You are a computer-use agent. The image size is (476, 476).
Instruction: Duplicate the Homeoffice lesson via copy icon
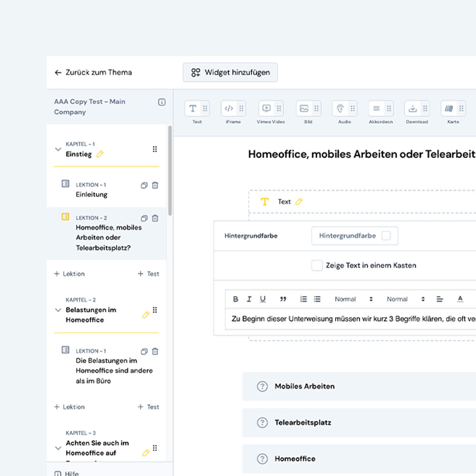[x=144, y=218]
